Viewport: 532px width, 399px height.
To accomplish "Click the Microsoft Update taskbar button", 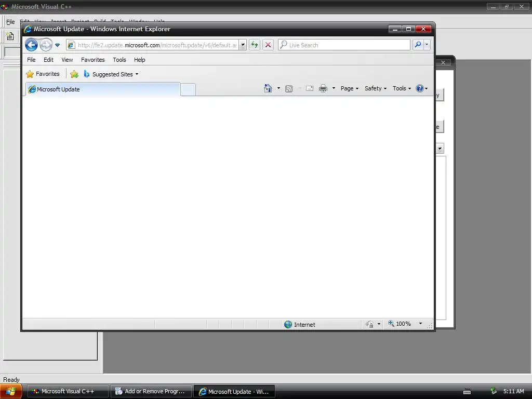I will [x=234, y=391].
